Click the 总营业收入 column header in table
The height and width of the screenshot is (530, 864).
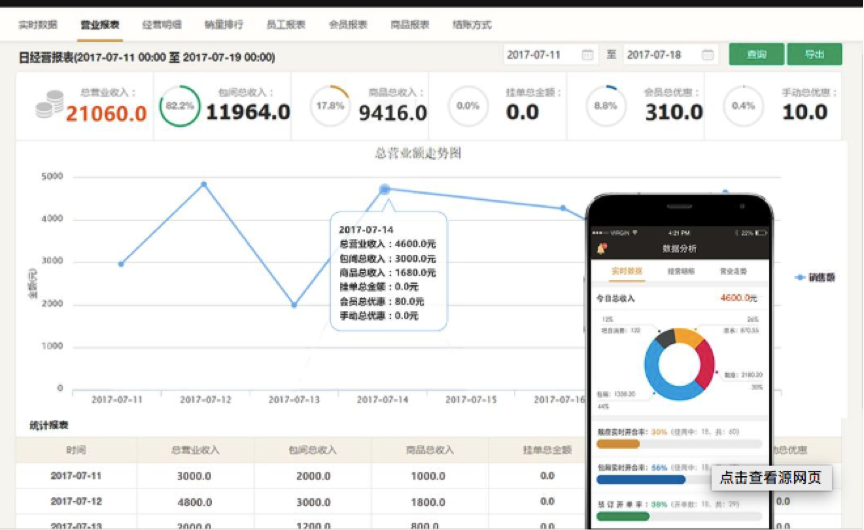point(195,450)
